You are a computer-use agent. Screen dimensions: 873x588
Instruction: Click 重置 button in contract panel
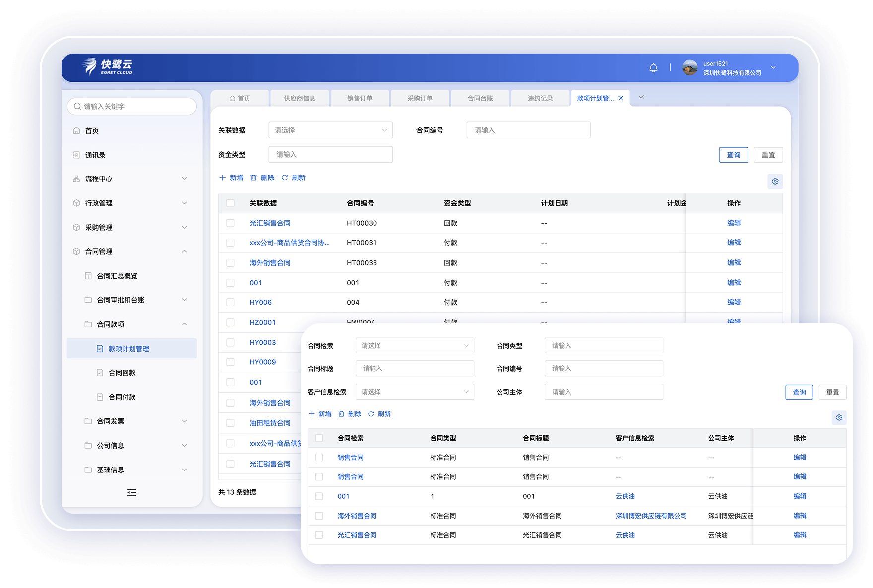click(832, 393)
